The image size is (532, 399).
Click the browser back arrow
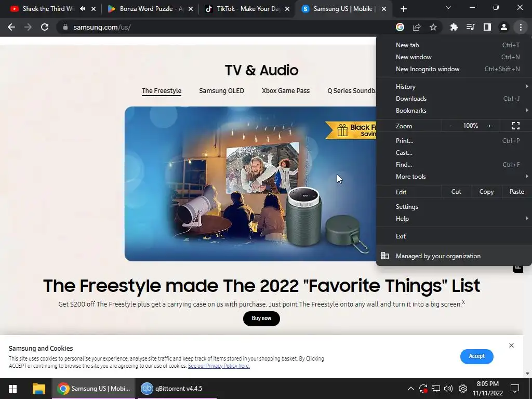tap(11, 27)
